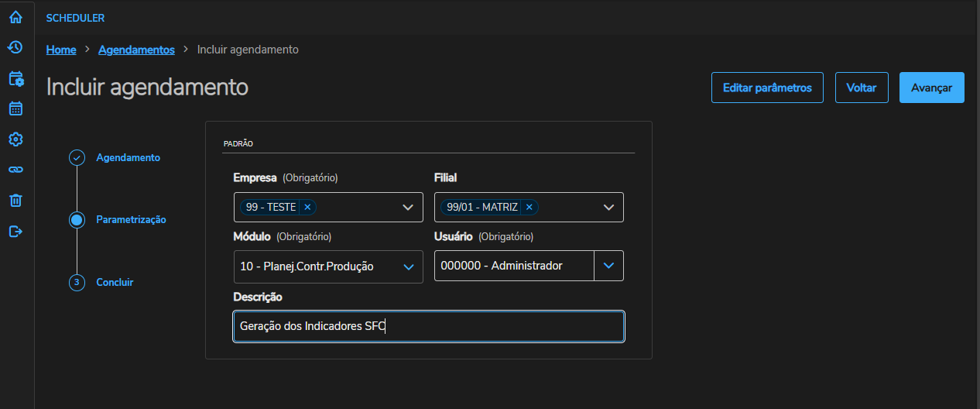This screenshot has height=409, width=980.
Task: Click into the Descrição text field
Action: point(428,327)
